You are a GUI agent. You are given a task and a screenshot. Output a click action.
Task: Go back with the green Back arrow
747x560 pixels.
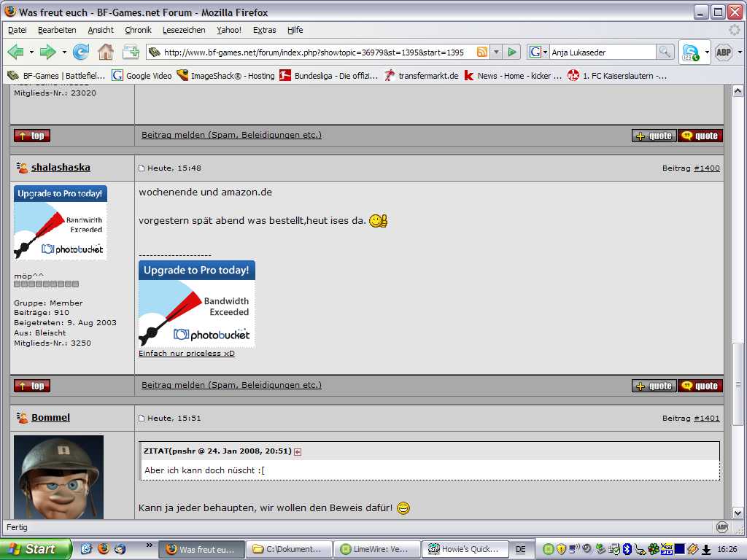tap(16, 52)
